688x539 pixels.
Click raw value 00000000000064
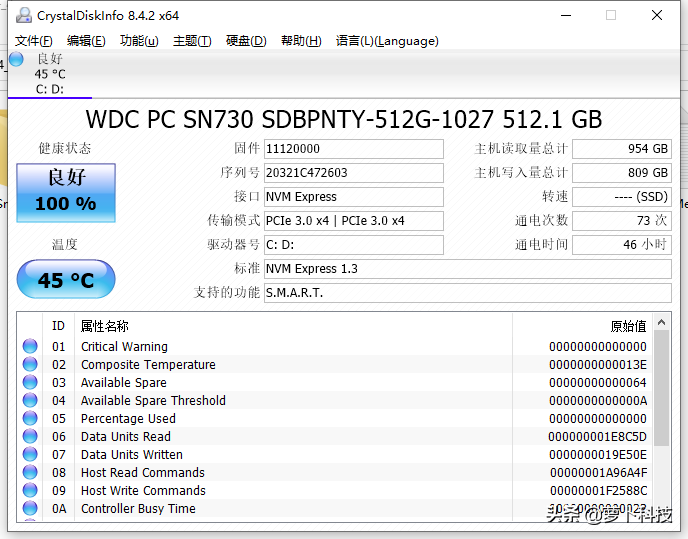[598, 383]
